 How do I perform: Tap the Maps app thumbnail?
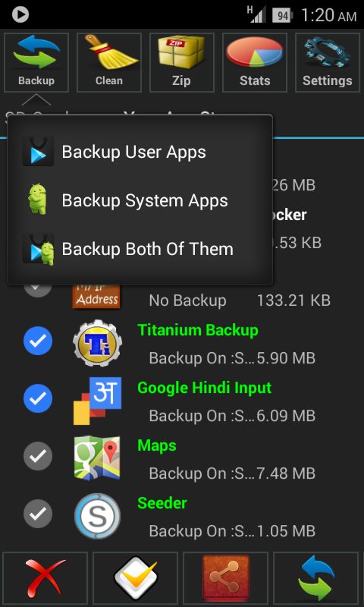coord(97,458)
